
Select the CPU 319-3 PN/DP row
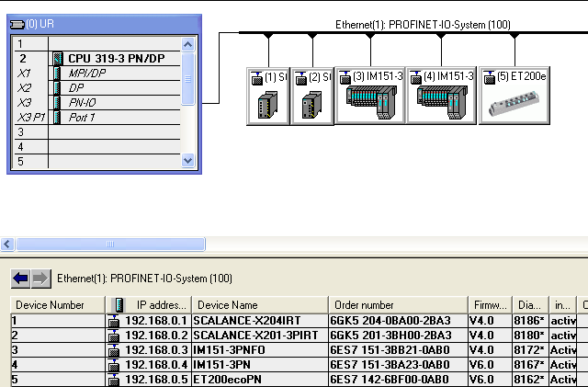pos(97,59)
